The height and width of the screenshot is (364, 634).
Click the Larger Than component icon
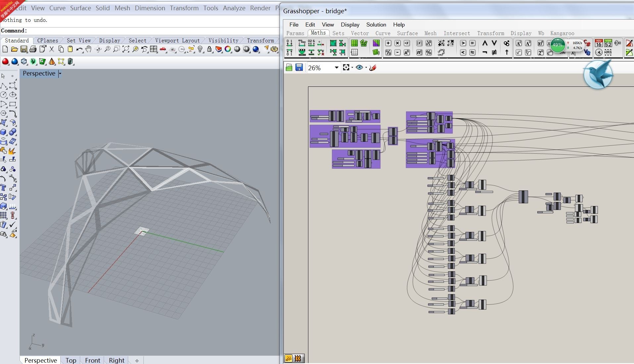(463, 43)
